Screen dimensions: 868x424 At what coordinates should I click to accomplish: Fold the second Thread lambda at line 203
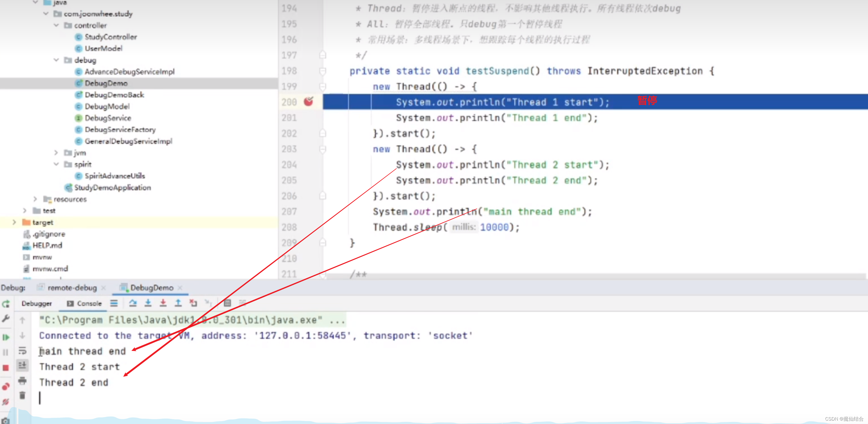[x=322, y=149]
